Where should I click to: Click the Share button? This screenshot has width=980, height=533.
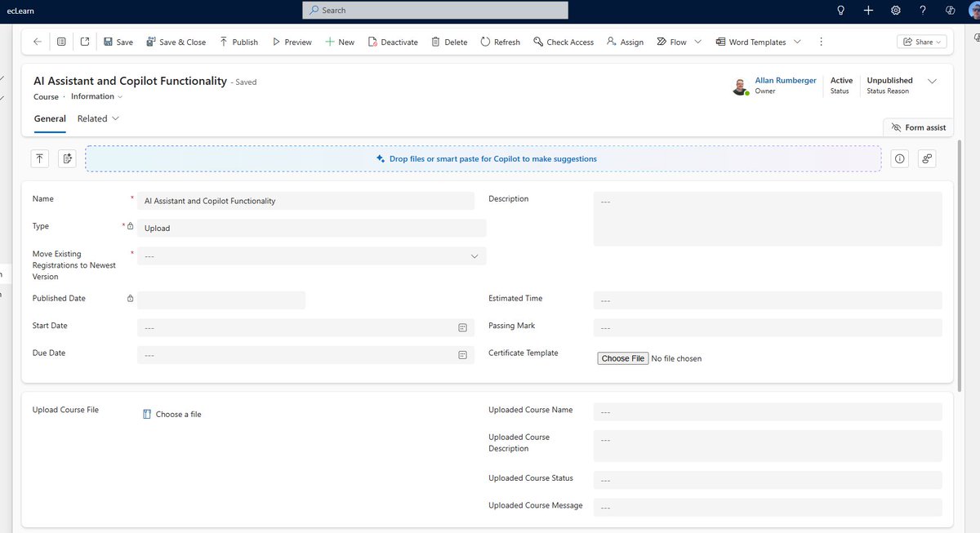[921, 42]
